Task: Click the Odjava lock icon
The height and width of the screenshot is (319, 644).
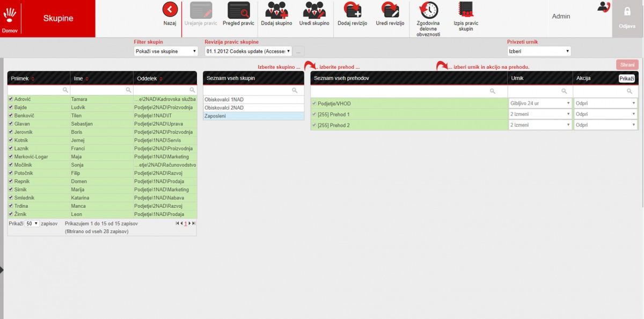Action: (627, 11)
